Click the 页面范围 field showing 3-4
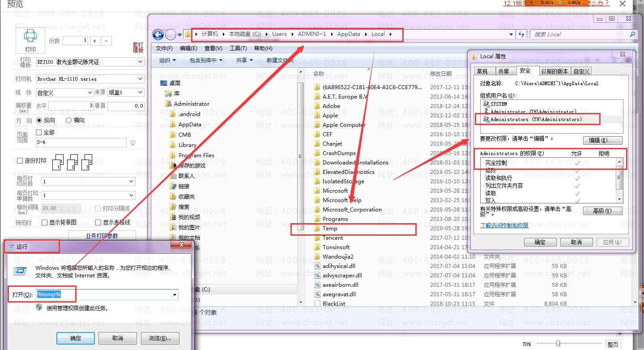The image size is (644, 350). coord(81,143)
